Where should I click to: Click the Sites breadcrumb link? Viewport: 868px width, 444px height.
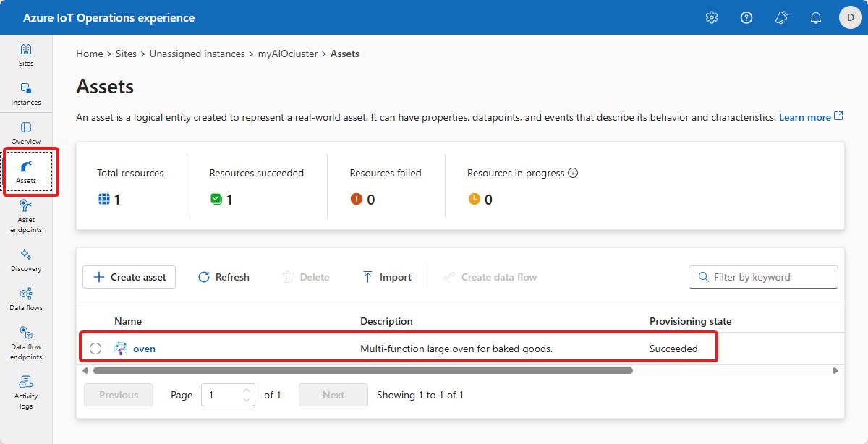tap(126, 54)
